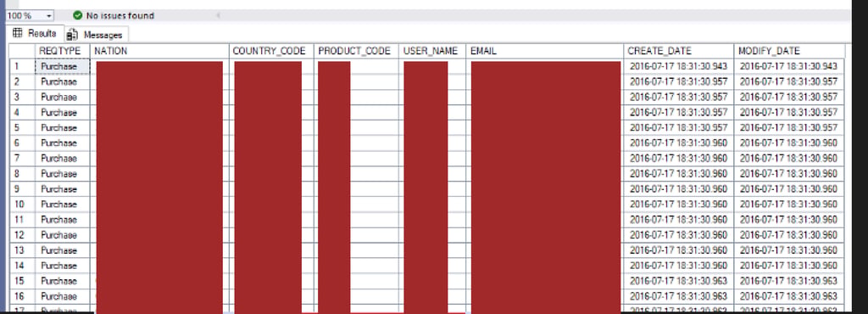Screen dimensions: 868x314
Task: Click the MODIFY_DATE cell in row 3
Action: (x=789, y=97)
